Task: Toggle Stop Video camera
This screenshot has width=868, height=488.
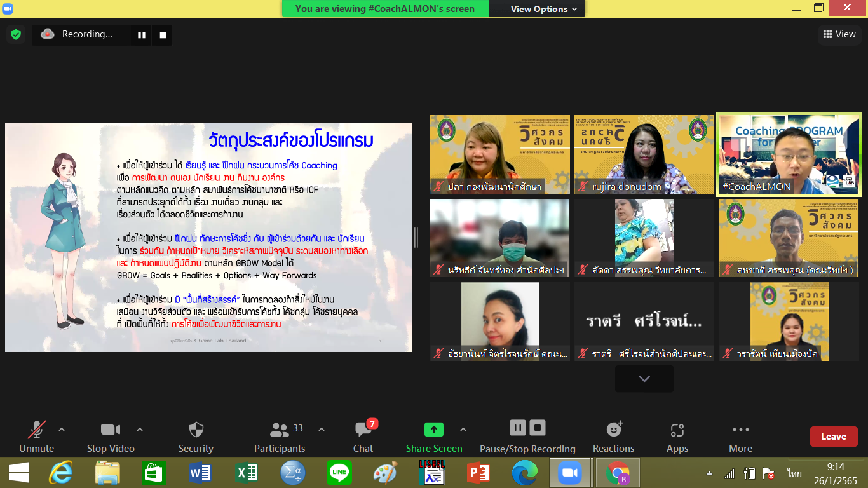Action: point(111,437)
